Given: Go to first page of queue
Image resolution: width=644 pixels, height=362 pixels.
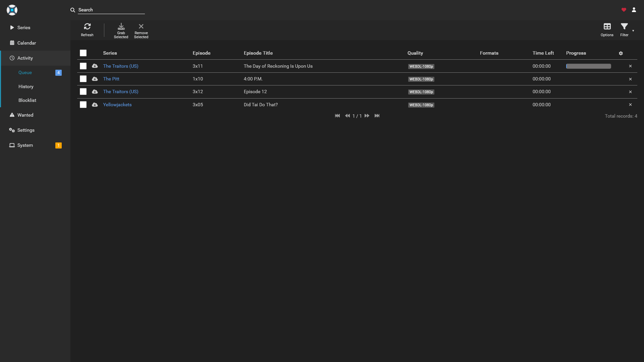Looking at the screenshot, I should [x=337, y=116].
